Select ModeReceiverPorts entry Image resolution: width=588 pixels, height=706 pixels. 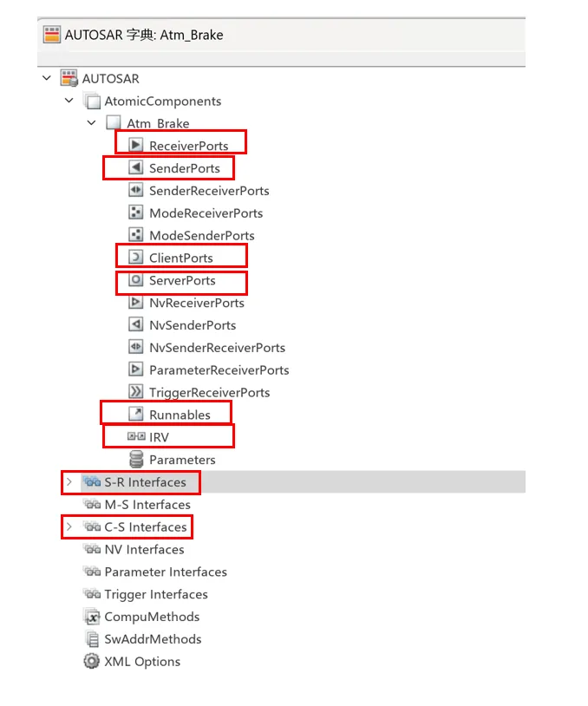[x=206, y=213]
